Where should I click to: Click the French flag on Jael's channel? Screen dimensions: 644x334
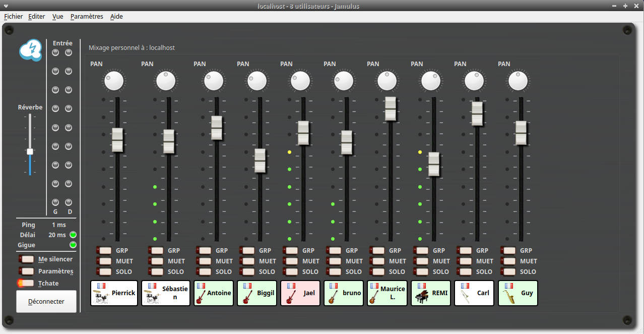point(291,286)
